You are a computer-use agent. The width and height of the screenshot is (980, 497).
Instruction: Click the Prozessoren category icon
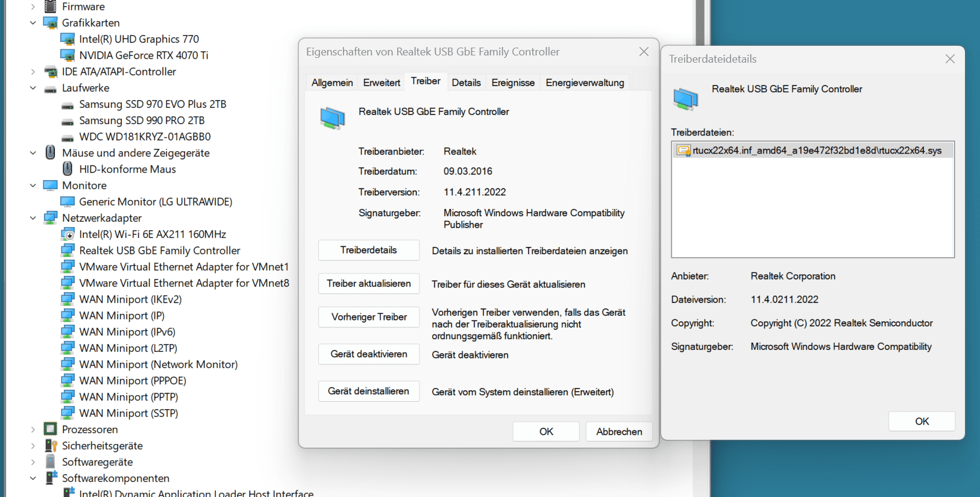(51, 430)
